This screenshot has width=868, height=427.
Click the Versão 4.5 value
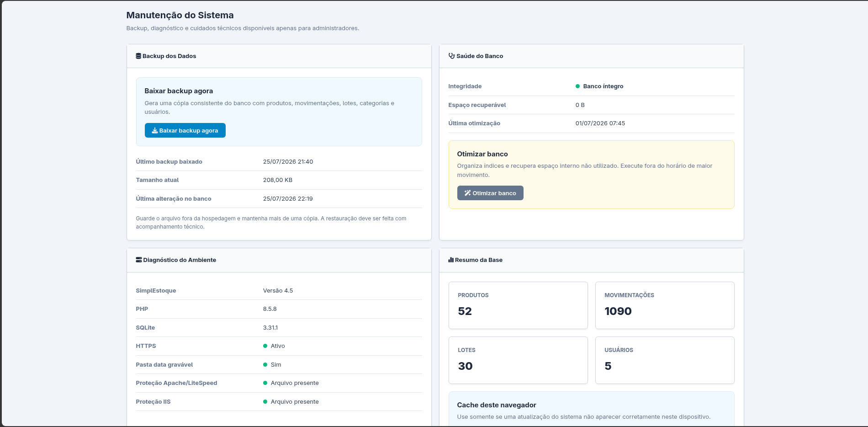(278, 290)
